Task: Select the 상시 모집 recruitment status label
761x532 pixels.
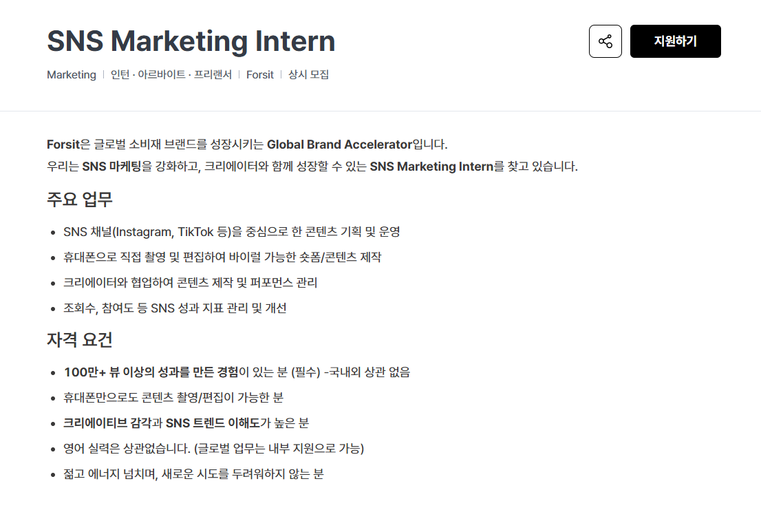Action: pos(308,75)
